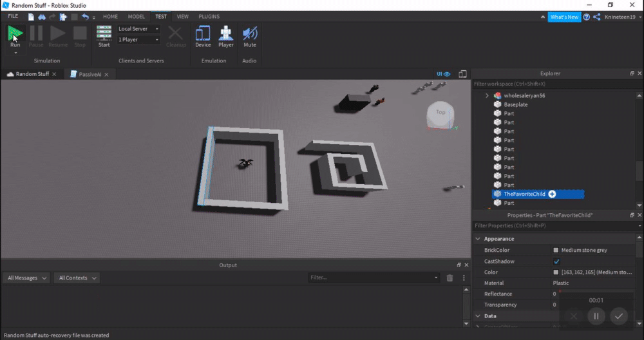This screenshot has height=340, width=644.
Task: Open the FILE menu
Action: pos(13,17)
